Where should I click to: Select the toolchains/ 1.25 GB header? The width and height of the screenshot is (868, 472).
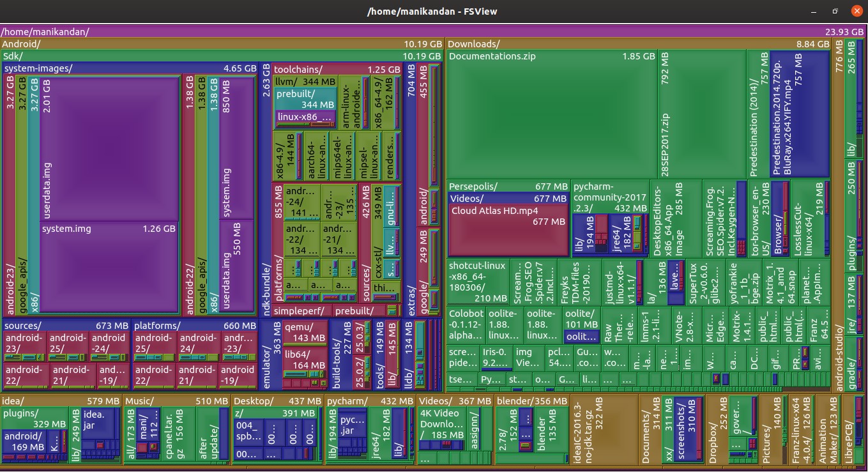coord(337,69)
